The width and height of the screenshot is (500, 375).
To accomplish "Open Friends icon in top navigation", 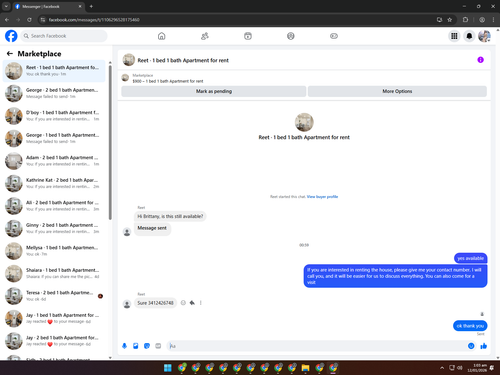I will point(205,36).
